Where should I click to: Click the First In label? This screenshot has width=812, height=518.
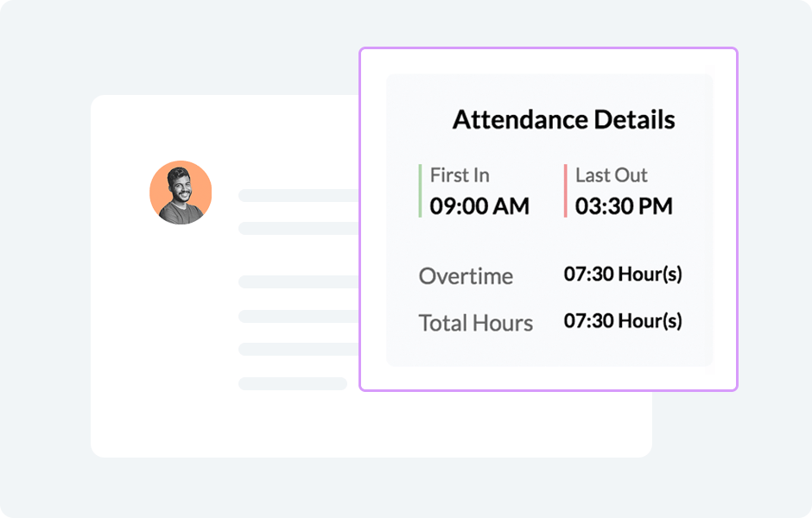coord(460,175)
